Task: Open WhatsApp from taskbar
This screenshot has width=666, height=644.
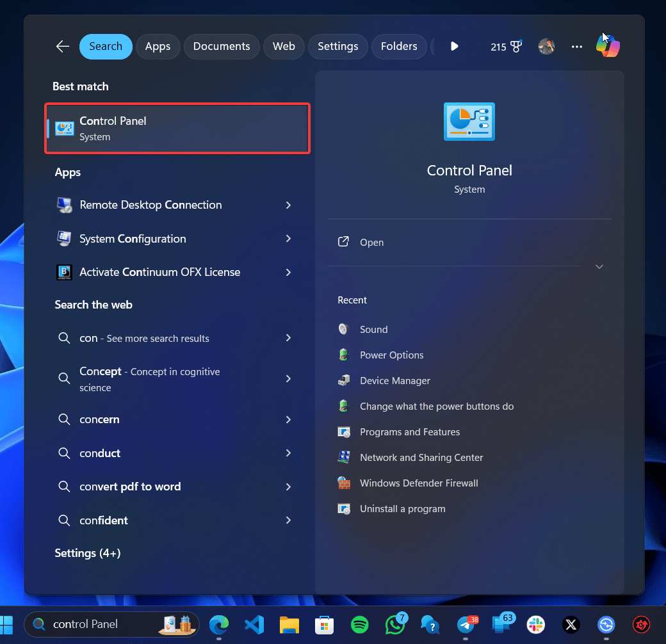Action: click(x=396, y=624)
